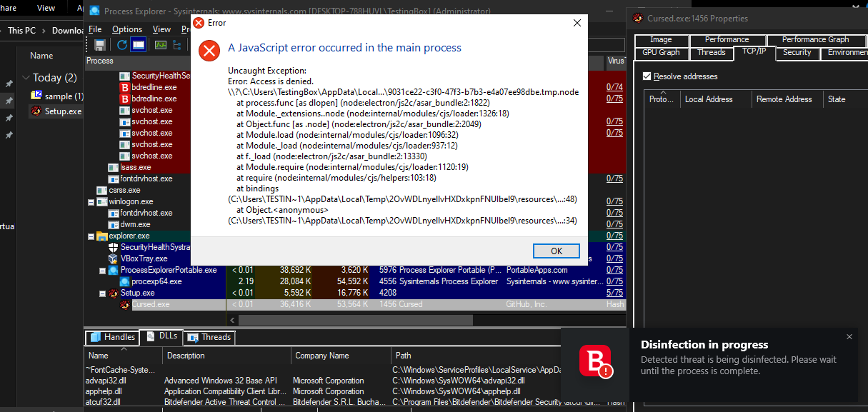
Task: Sort connections by Local Address column
Action: tap(715, 99)
